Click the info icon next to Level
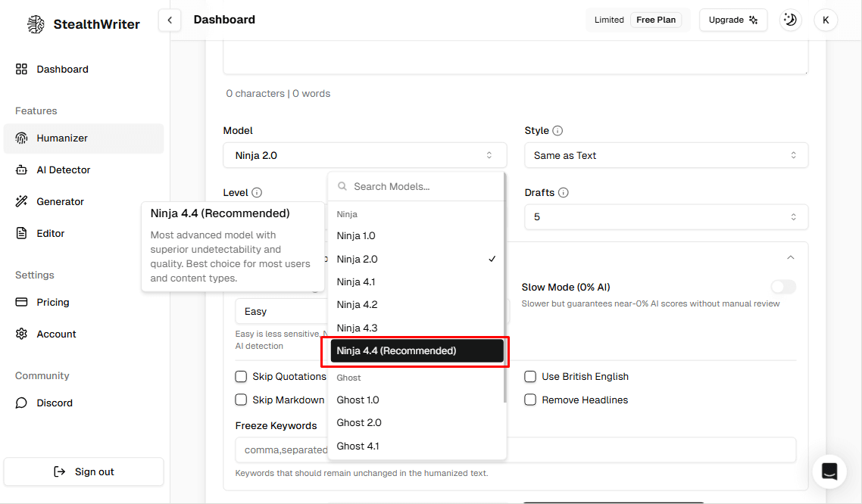The height and width of the screenshot is (504, 862). [257, 193]
